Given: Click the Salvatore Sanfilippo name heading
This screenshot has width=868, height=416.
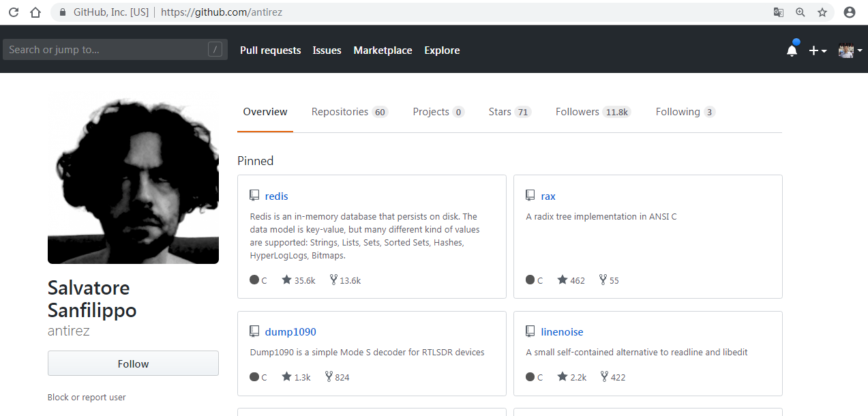Looking at the screenshot, I should point(92,299).
